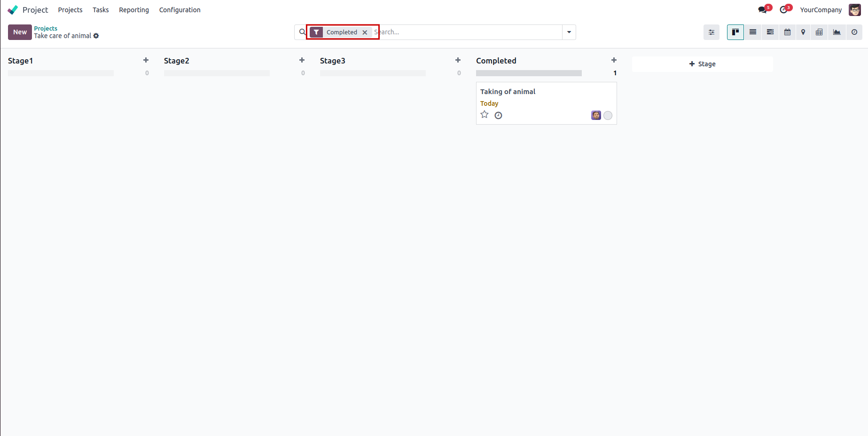This screenshot has height=436, width=868.
Task: Open the pivot table view
Action: pos(819,32)
